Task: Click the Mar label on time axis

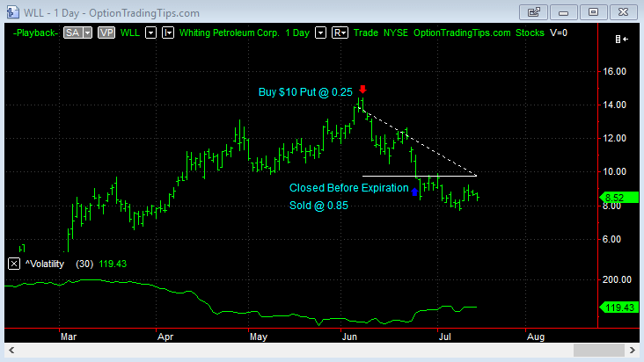Action: pos(69,337)
